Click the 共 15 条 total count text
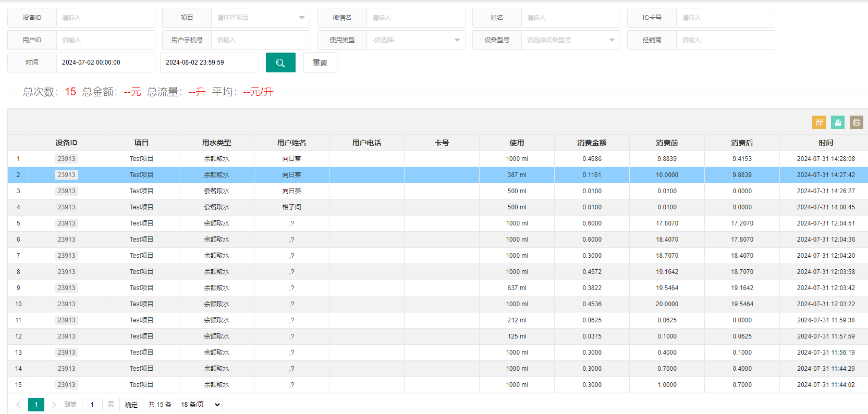 coord(160,405)
